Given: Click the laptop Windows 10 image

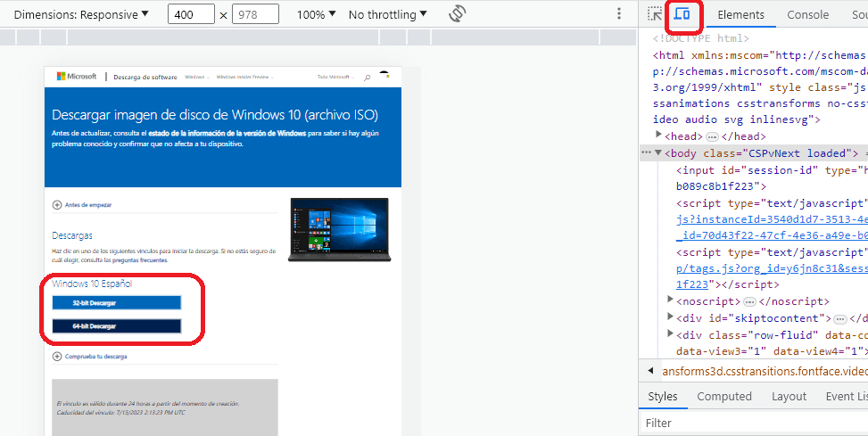Looking at the screenshot, I should click(x=339, y=230).
